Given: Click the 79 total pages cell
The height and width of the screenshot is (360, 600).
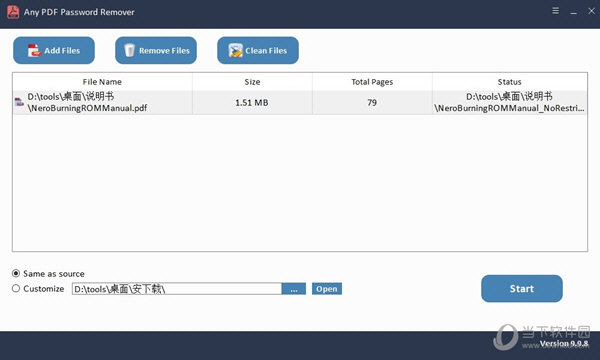Looking at the screenshot, I should click(372, 103).
